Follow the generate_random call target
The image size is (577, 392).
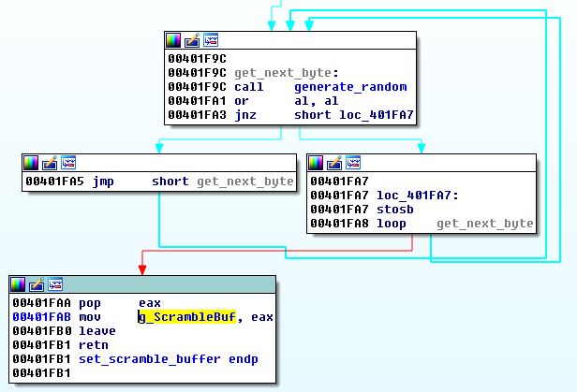tap(350, 87)
